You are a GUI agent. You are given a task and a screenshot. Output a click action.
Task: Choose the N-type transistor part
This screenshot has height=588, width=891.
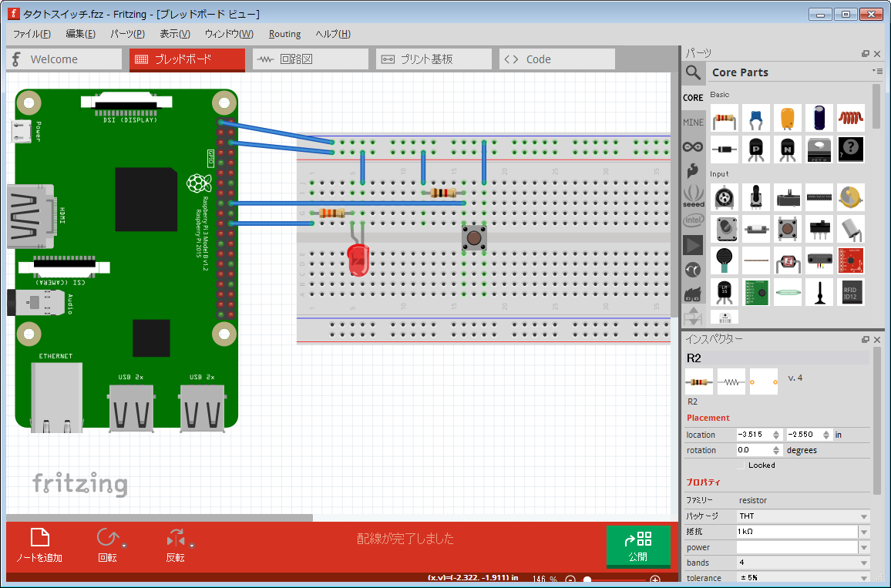click(788, 150)
